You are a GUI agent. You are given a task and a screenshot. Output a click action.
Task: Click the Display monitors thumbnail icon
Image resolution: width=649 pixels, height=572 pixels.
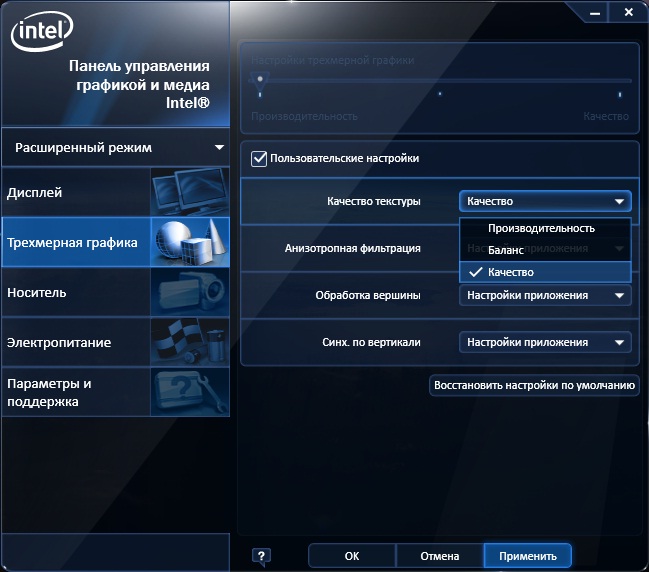pyautogui.click(x=190, y=192)
